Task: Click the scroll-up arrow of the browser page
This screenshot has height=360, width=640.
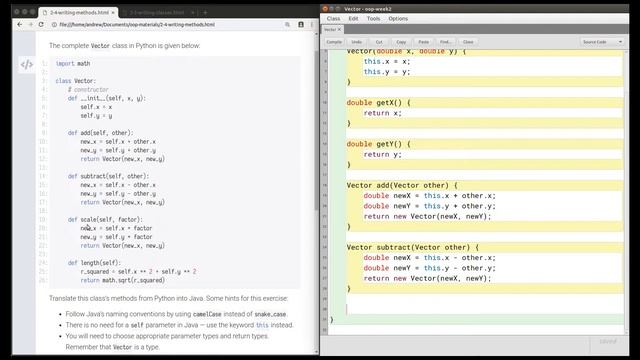Action: pyautogui.click(x=316, y=34)
